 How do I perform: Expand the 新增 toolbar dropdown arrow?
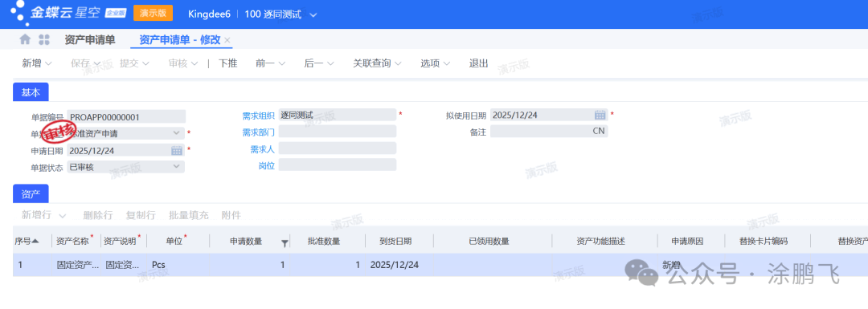pyautogui.click(x=48, y=63)
